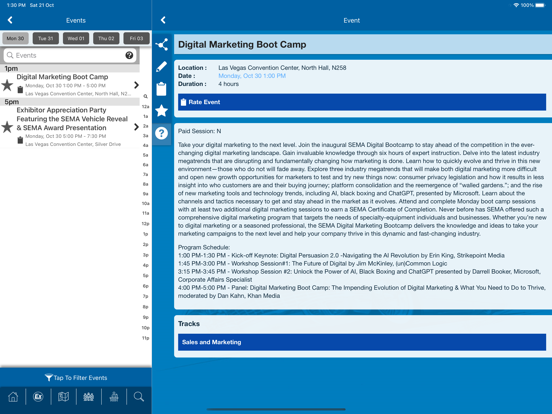Jump to 12p in the time index
The width and height of the screenshot is (552, 414).
(145, 224)
